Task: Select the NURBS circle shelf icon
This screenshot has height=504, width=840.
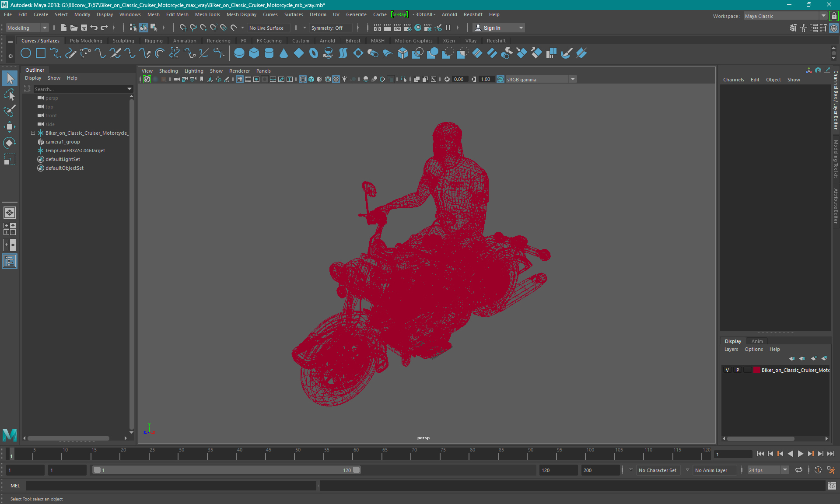Action: pyautogui.click(x=26, y=53)
